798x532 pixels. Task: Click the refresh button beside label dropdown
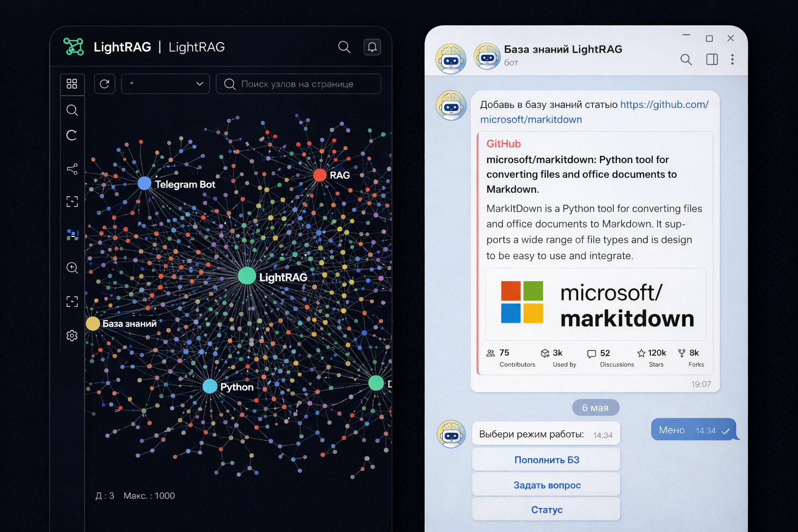coord(104,84)
